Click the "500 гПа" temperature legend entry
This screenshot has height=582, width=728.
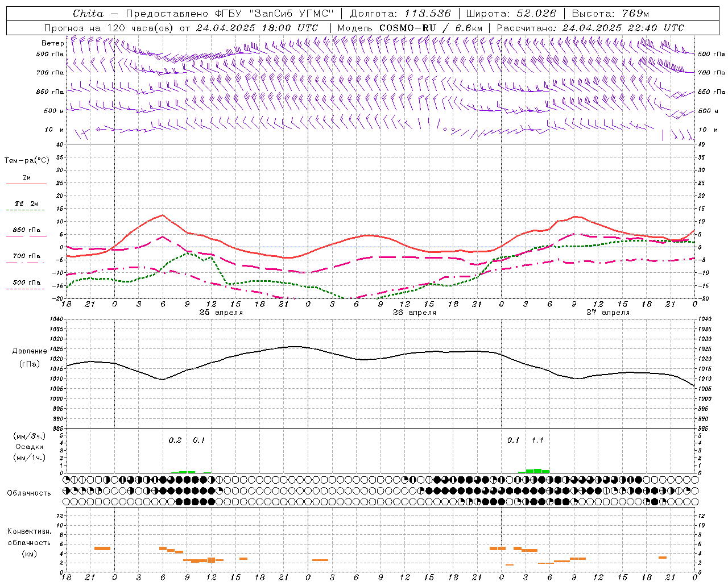click(27, 282)
